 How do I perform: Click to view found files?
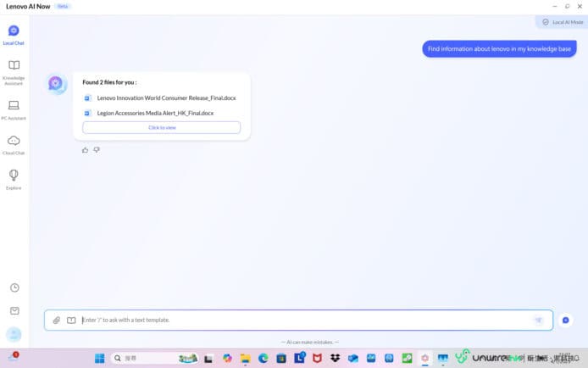point(162,127)
